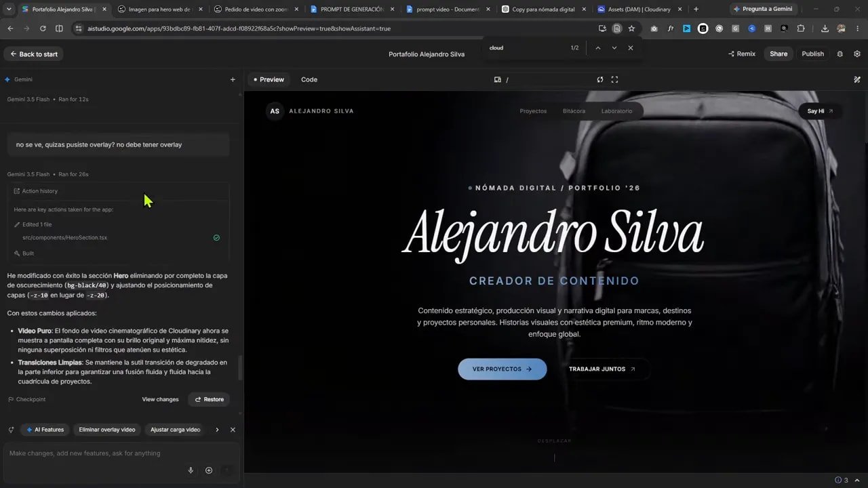Click Trabajar Juntos button

(x=602, y=369)
